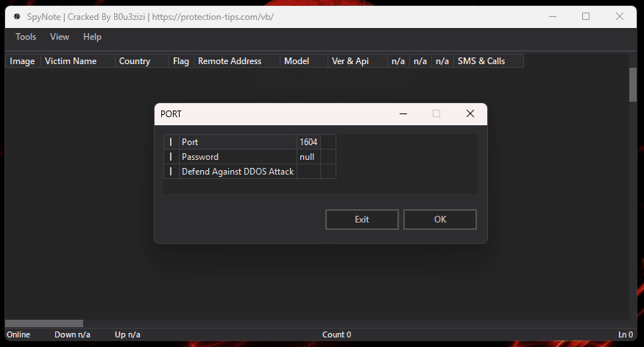Close the SpyNote main window
This screenshot has width=644, height=347.
(620, 17)
